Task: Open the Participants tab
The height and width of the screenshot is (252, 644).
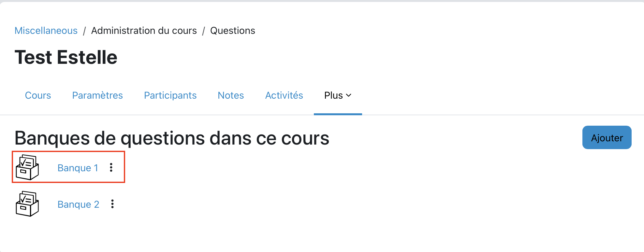Action: (170, 95)
